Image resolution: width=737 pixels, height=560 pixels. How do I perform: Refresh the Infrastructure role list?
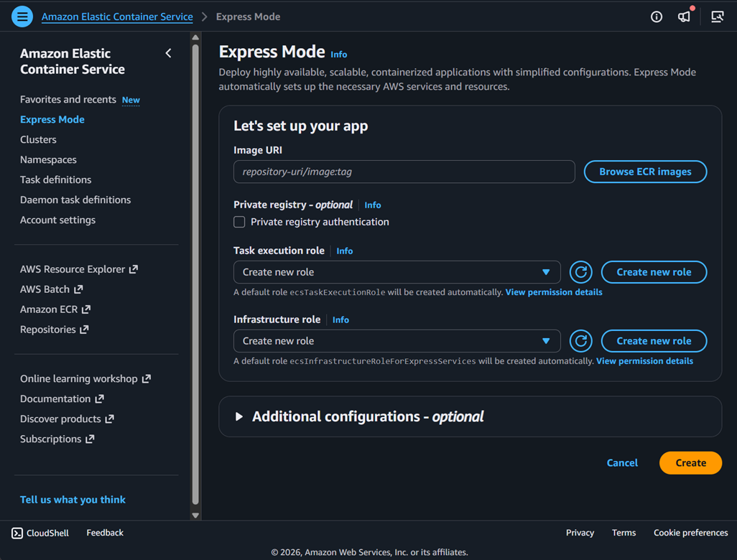click(580, 341)
